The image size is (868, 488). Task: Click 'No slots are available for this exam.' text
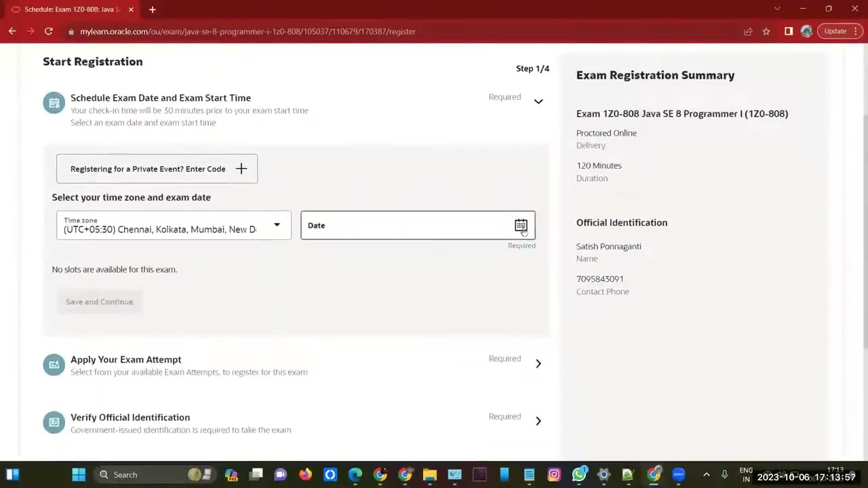(x=115, y=269)
